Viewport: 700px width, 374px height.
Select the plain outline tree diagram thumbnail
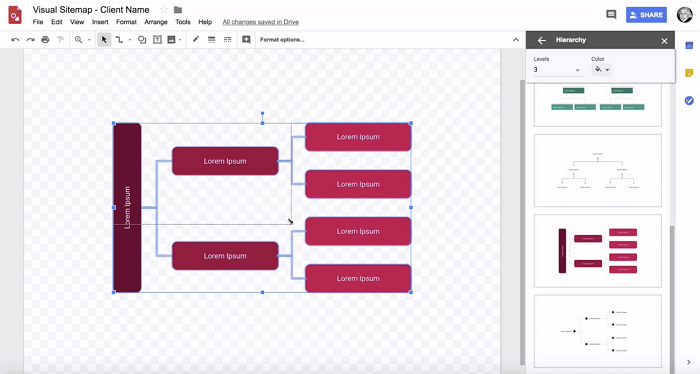(x=597, y=170)
